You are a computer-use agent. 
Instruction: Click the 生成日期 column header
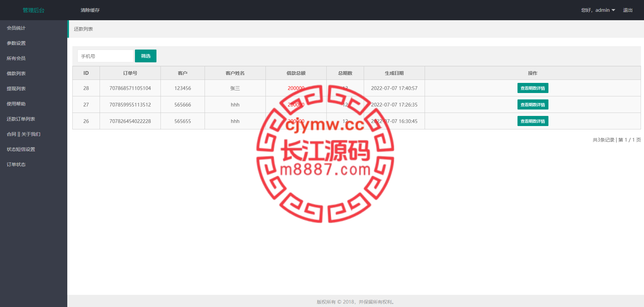[394, 73]
